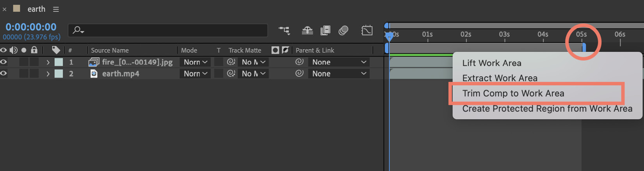Open earth panel hamburger menu
This screenshot has width=644, height=171.
[x=56, y=9]
